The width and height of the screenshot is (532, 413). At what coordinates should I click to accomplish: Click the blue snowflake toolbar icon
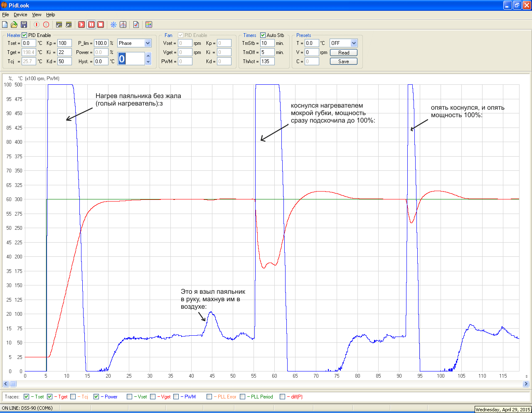click(113, 25)
